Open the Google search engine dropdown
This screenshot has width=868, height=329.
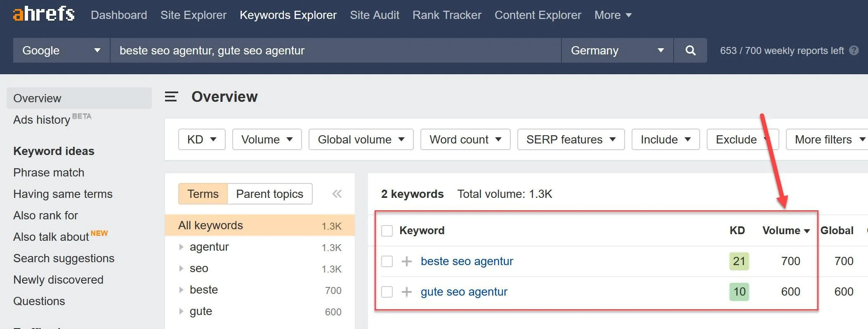click(x=61, y=50)
